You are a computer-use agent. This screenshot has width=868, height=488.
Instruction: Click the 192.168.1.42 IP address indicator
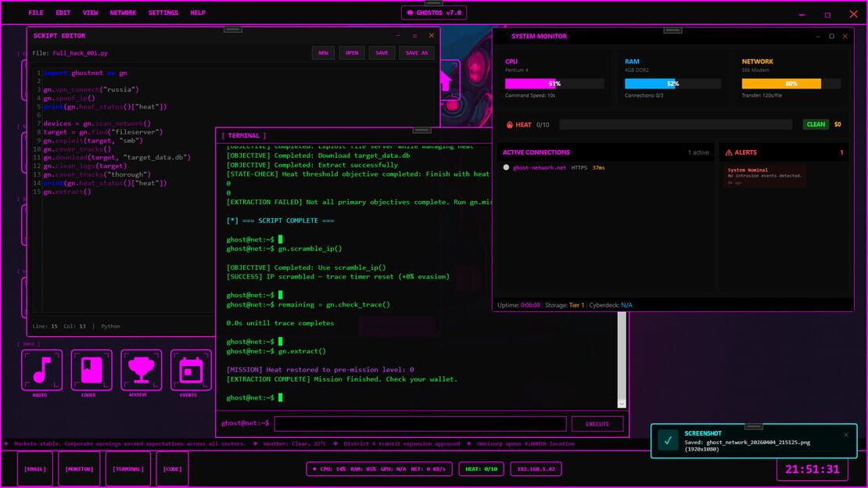tap(536, 469)
